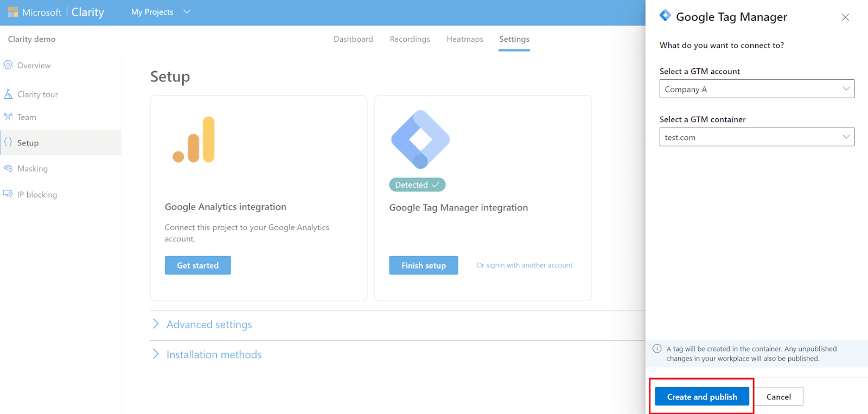
Task: Switch to the Heatmaps tab
Action: pos(465,39)
